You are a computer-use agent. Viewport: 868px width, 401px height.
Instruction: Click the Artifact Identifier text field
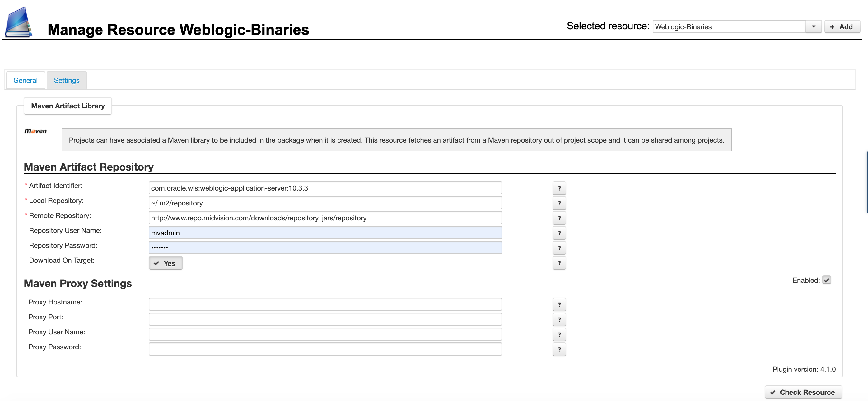325,188
